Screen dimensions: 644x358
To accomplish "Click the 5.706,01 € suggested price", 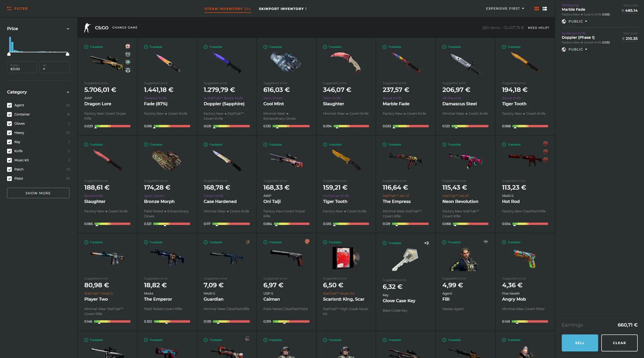I will point(100,90).
